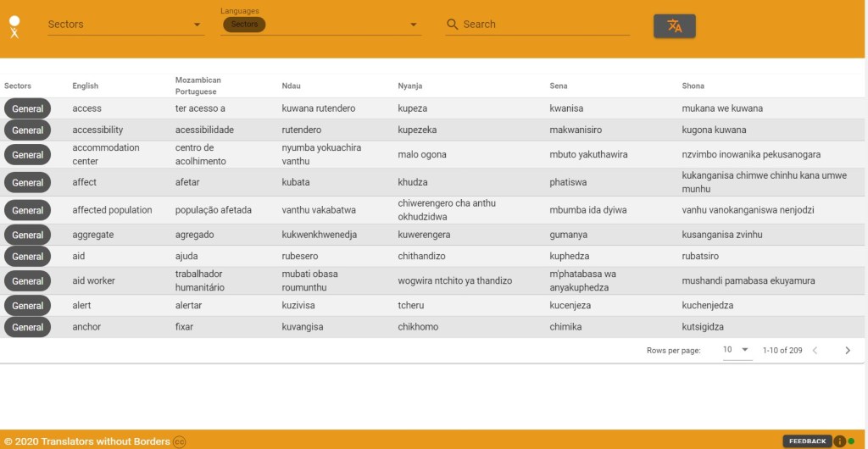Click the Nyanja column header
Image resolution: width=868 pixels, height=449 pixels.
[x=410, y=86]
